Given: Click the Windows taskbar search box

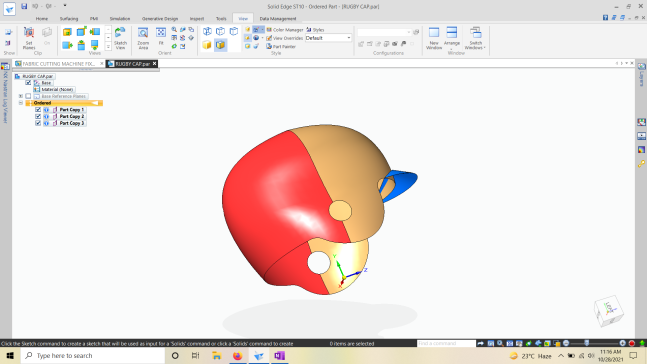Looking at the screenshot, I should pos(93,355).
